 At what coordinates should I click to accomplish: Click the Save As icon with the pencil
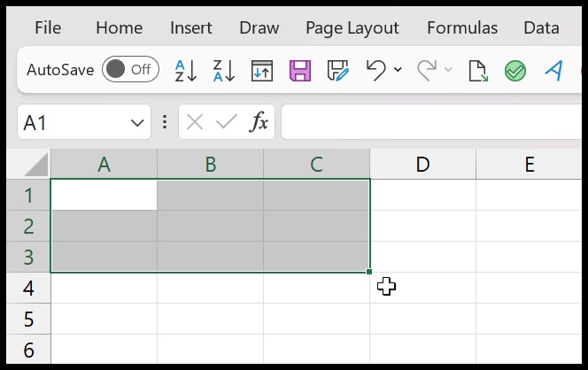pyautogui.click(x=337, y=70)
